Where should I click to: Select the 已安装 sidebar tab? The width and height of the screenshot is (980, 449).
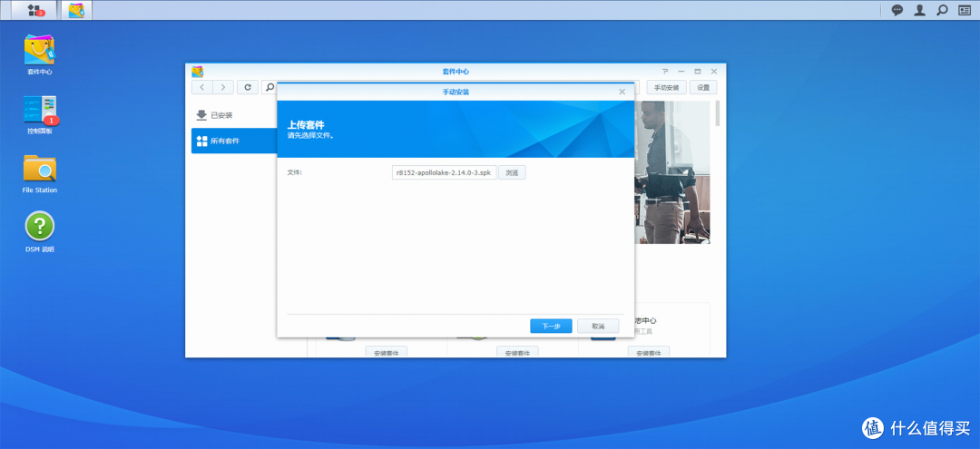pos(221,115)
